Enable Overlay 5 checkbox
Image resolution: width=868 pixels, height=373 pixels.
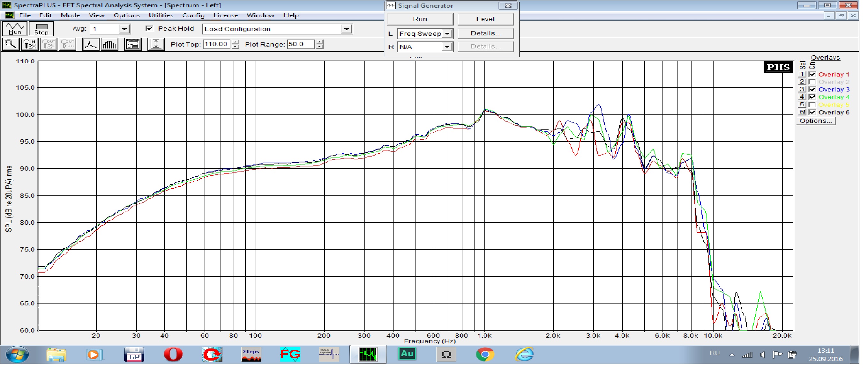pos(812,105)
